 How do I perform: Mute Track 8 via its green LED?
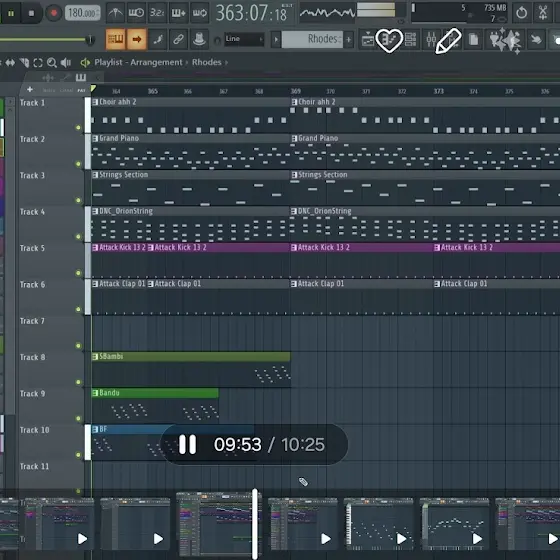click(x=78, y=382)
